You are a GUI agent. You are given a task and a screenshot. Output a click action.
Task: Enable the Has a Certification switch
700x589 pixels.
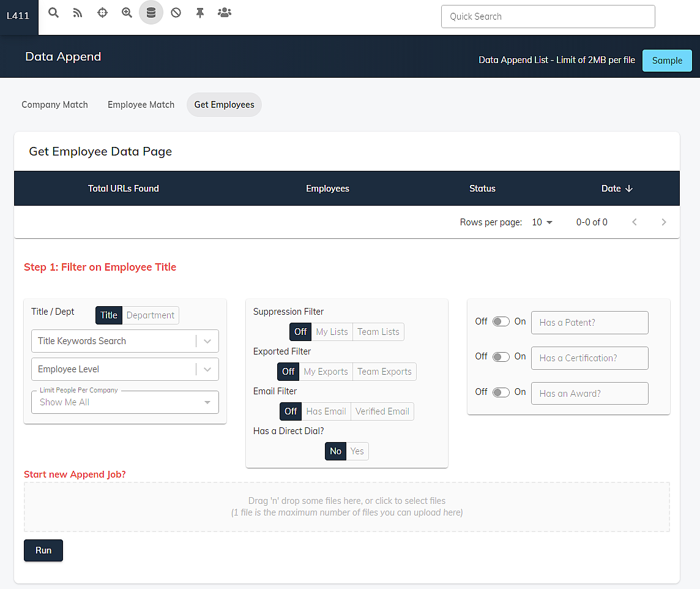click(501, 357)
